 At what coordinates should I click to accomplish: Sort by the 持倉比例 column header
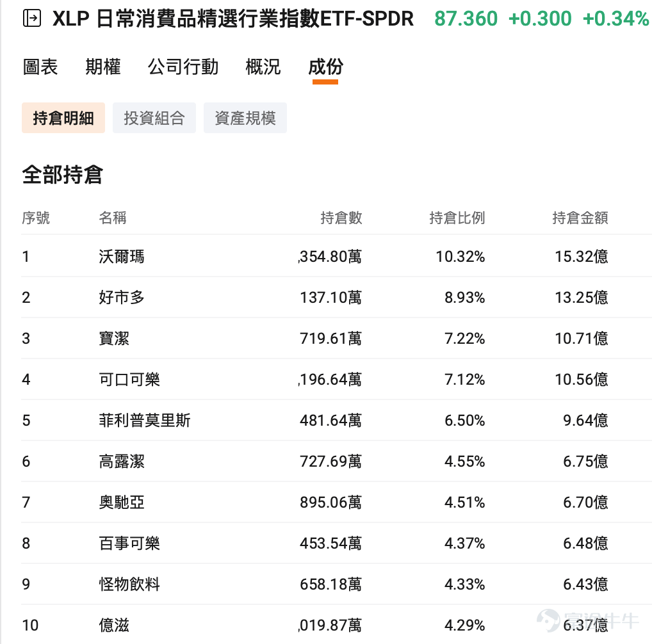pos(457,218)
